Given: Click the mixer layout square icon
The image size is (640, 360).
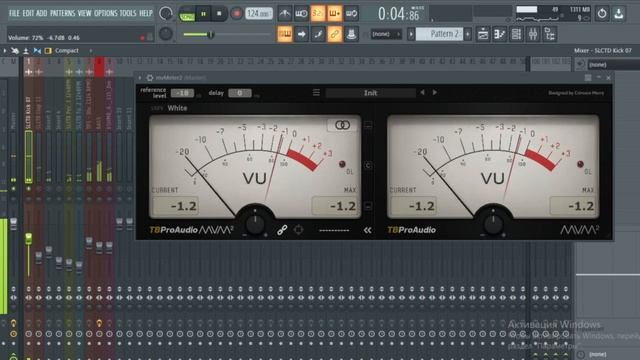Looking at the screenshot, I should [x=48, y=51].
